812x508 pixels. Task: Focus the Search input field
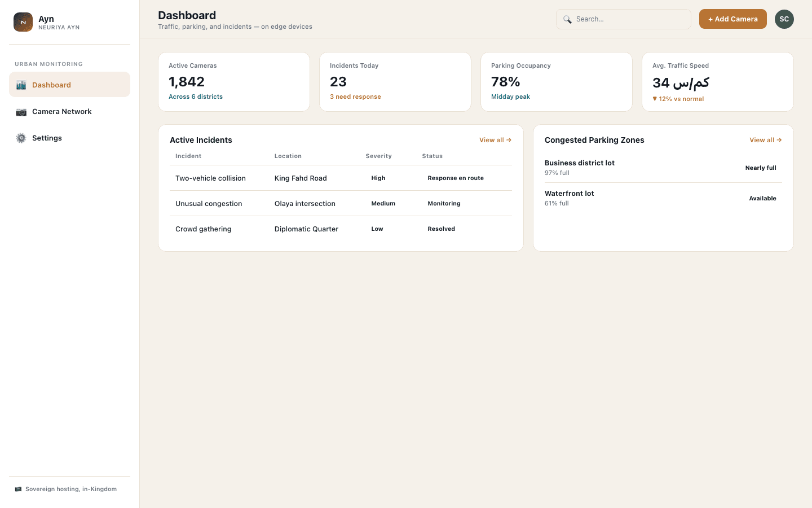click(624, 19)
